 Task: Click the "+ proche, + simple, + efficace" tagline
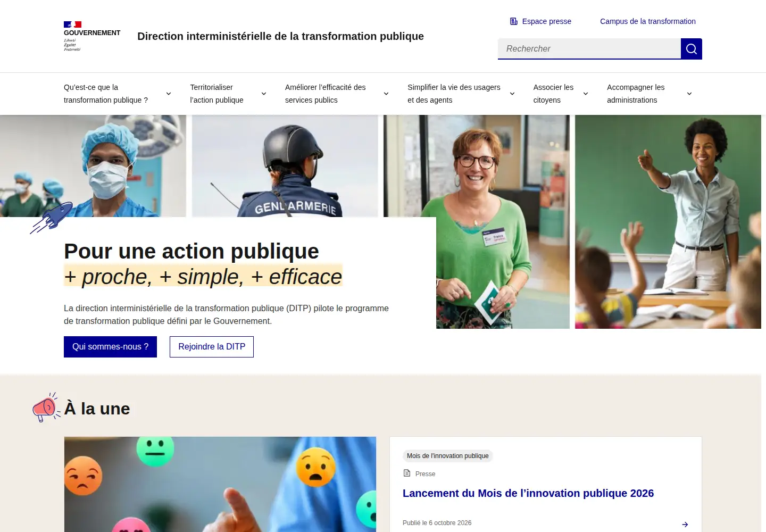[x=203, y=277]
